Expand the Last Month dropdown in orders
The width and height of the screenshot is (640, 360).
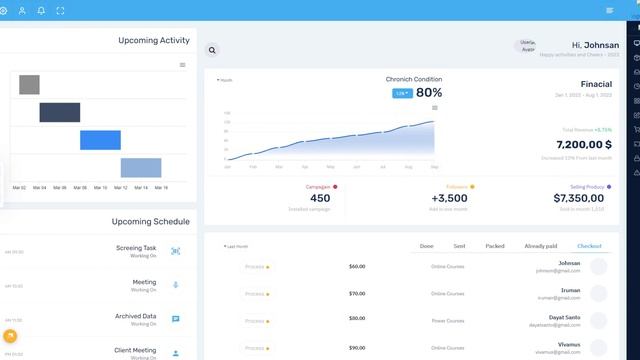(236, 247)
